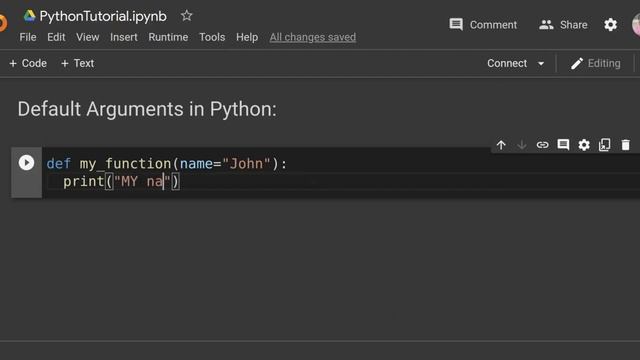Open the Tools menu
Viewport: 640px width, 360px height.
click(212, 37)
